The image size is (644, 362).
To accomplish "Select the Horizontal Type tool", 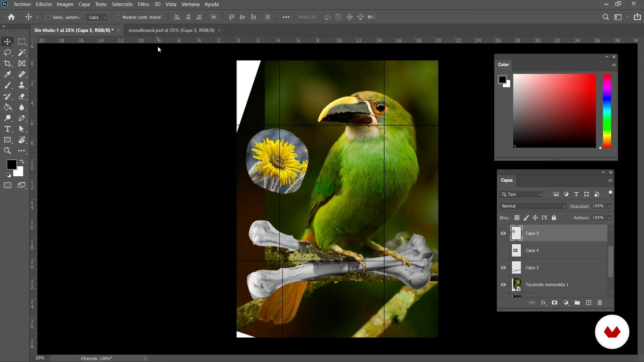I will [x=7, y=129].
